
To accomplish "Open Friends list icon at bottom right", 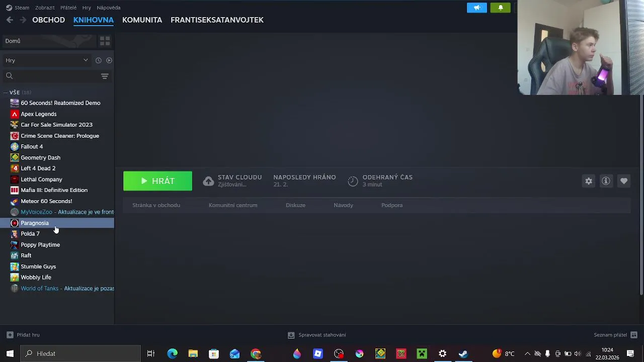I will pyautogui.click(x=634, y=335).
